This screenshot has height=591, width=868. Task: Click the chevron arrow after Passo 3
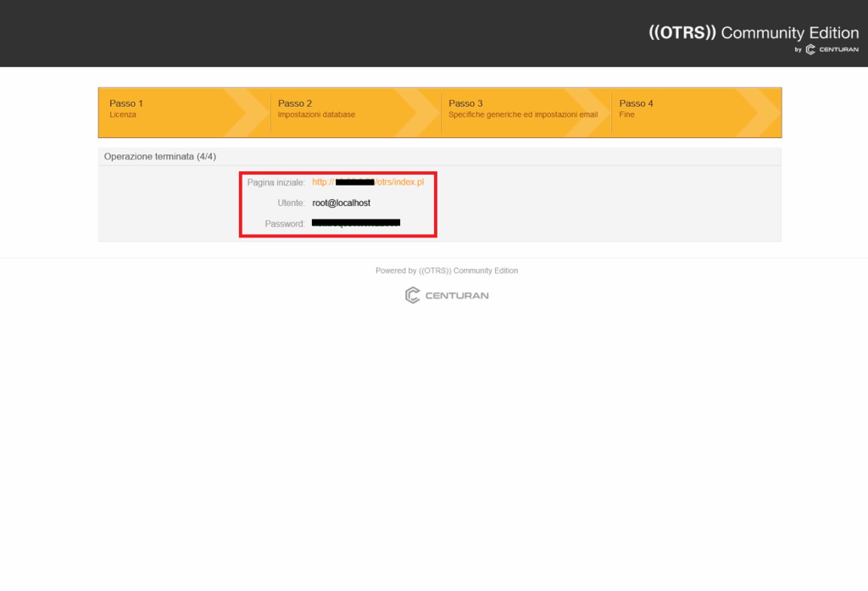click(589, 112)
